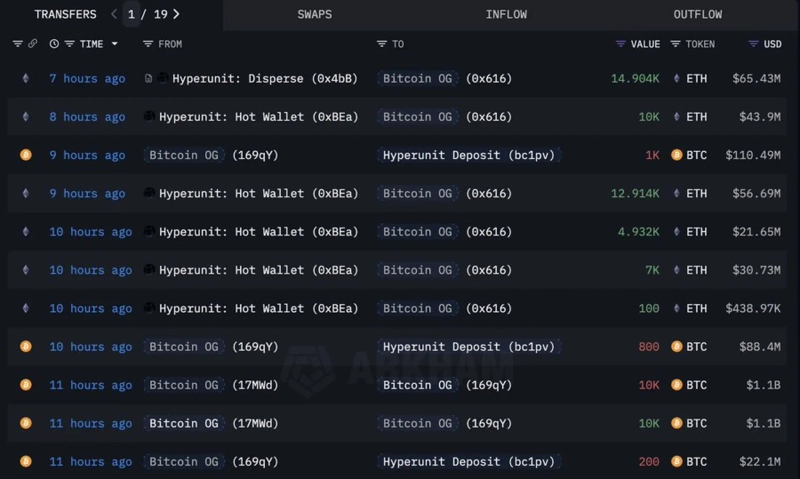The height and width of the screenshot is (479, 800).
Task: Click the link icon in header row
Action: (x=33, y=44)
